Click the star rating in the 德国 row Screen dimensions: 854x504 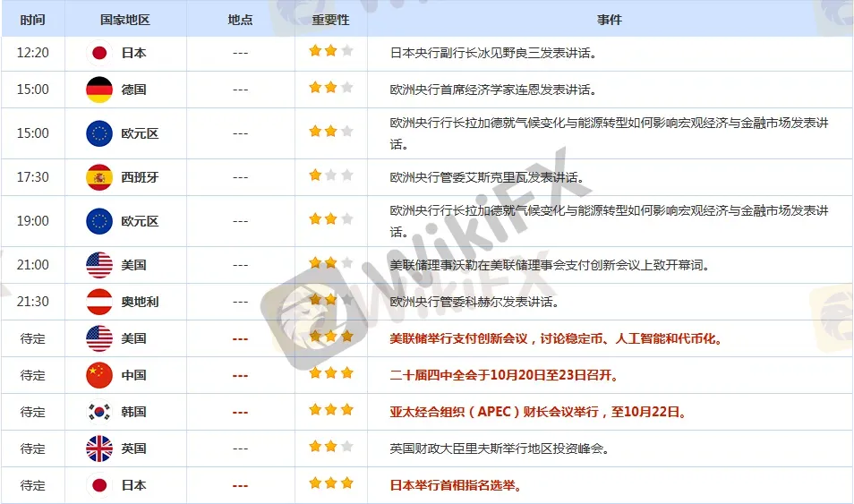coord(331,88)
